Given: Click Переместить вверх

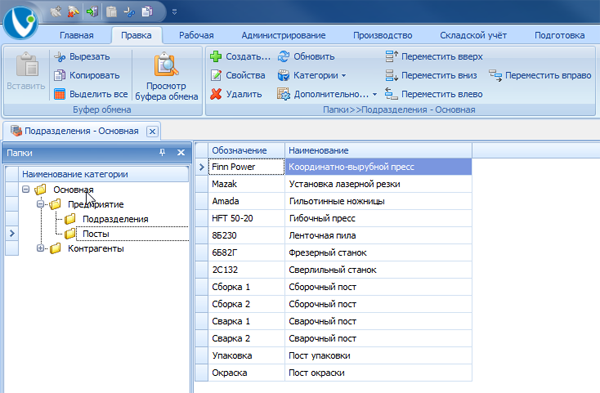Looking at the screenshot, I should pyautogui.click(x=434, y=57).
